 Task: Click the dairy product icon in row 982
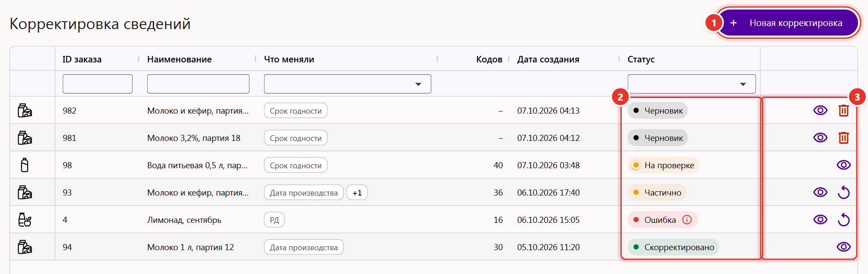(25, 111)
